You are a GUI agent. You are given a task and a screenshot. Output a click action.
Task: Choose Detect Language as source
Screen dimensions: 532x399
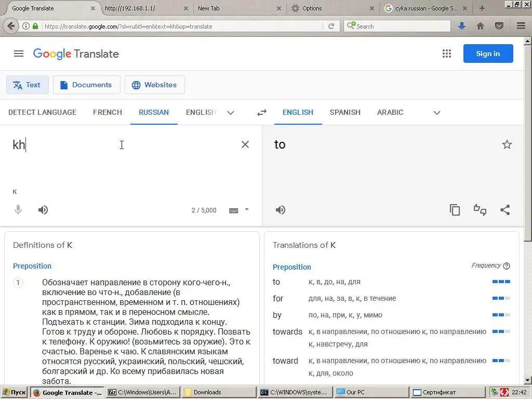tap(43, 112)
